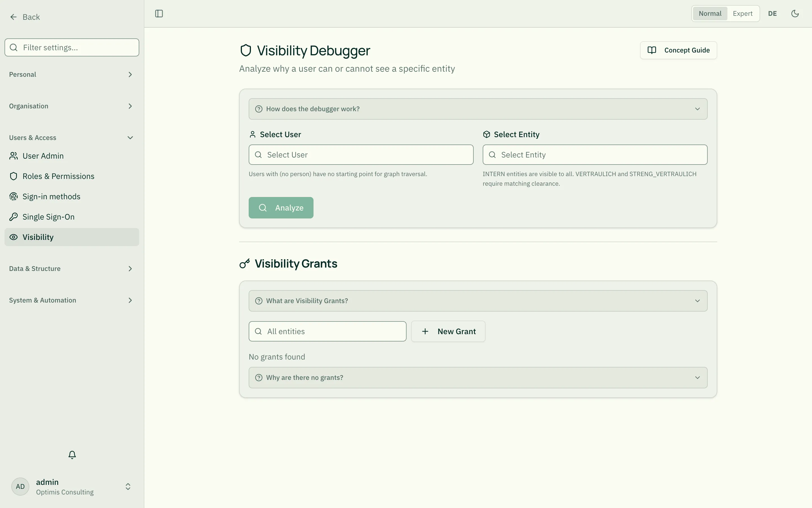The width and height of the screenshot is (812, 508).
Task: Open Single Sign-On page
Action: [x=71, y=217]
